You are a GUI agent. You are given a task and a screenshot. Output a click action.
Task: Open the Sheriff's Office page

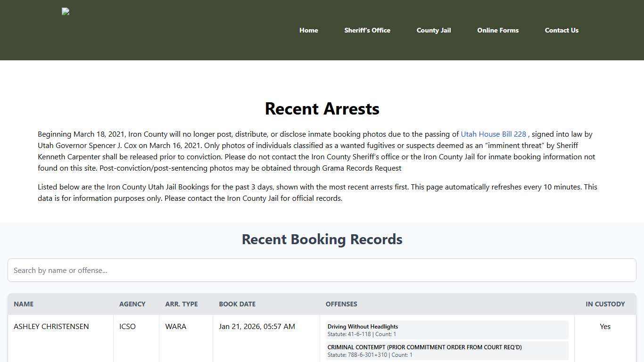pyautogui.click(x=367, y=30)
